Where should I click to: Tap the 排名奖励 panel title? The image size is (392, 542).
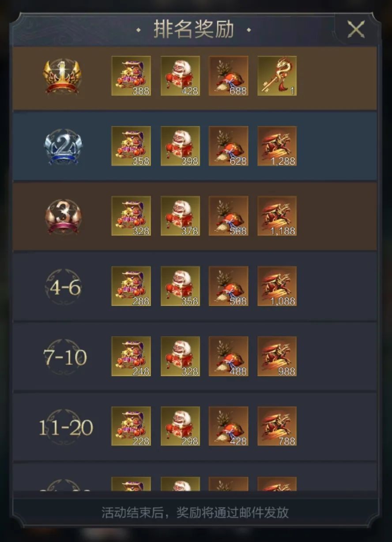[194, 30]
